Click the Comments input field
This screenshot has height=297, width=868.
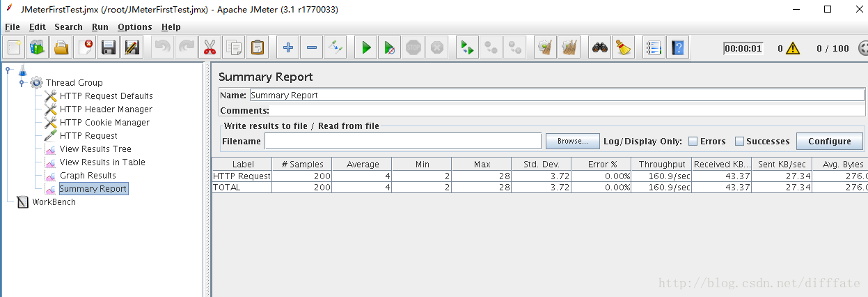(567, 110)
